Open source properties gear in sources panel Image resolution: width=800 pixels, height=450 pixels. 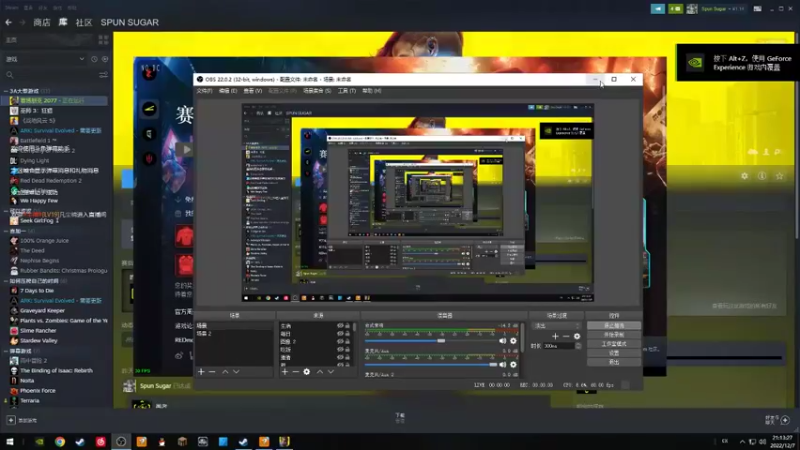(x=307, y=372)
